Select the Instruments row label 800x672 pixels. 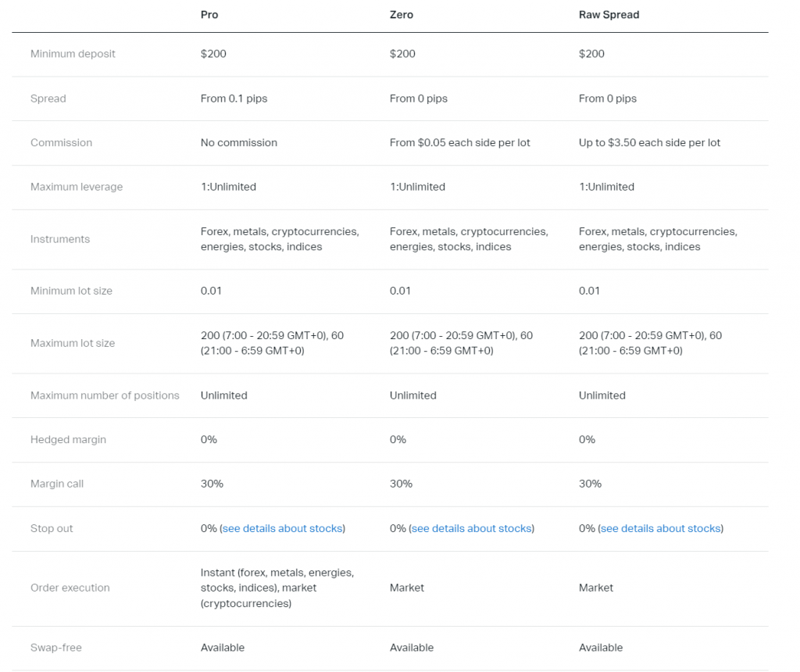pos(60,239)
